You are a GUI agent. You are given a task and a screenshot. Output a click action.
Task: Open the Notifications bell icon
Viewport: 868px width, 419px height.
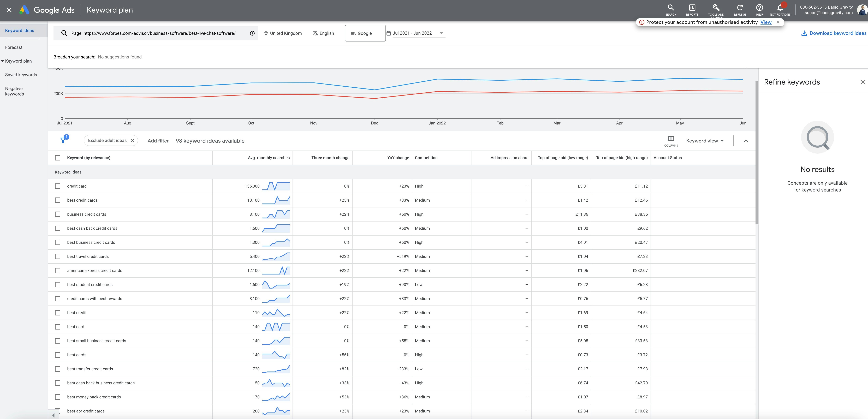780,8
